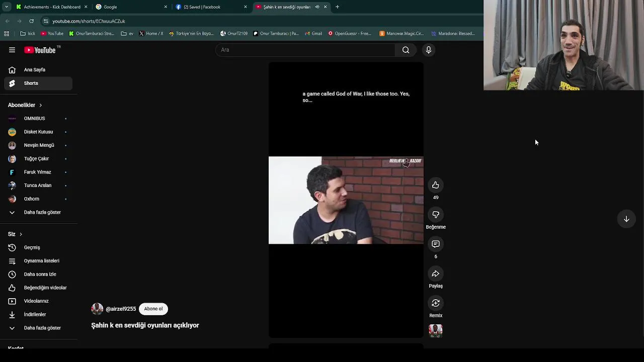644x362 pixels.
Task: Open Nevşin Mengü channel
Action: pos(38,145)
